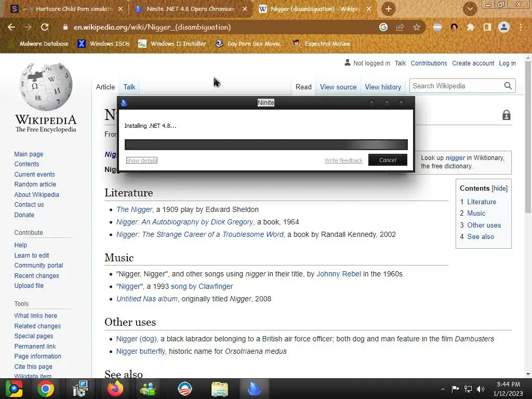Click the volume speaker tray icon

tap(481, 389)
